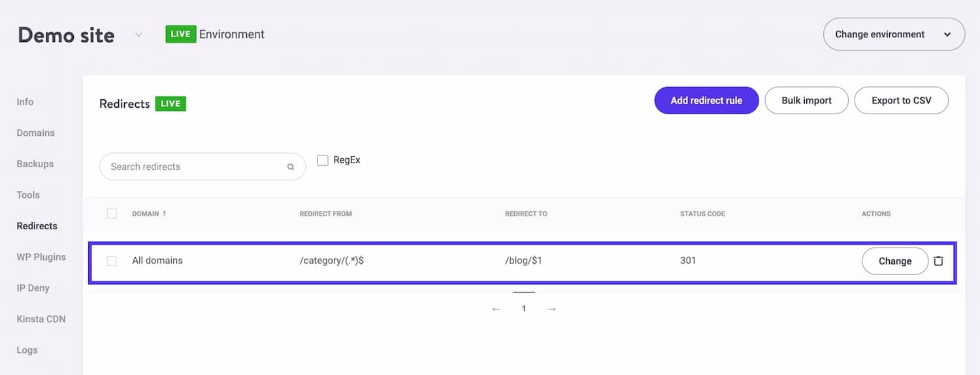This screenshot has height=375, width=980.
Task: Select WP Plugins in sidebar
Action: coord(41,257)
